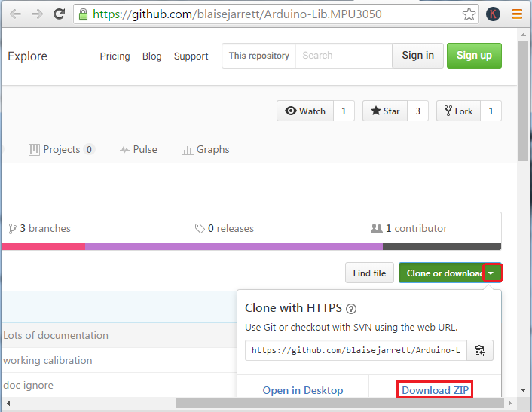Click the horizontal scrollbar right arrow
Screen dimensions: 532x412
tap(510, 403)
